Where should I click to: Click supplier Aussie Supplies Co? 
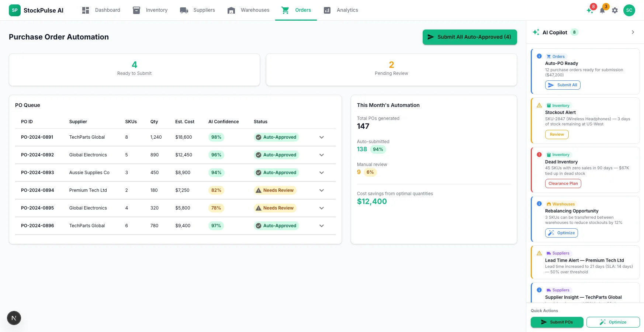point(89,173)
